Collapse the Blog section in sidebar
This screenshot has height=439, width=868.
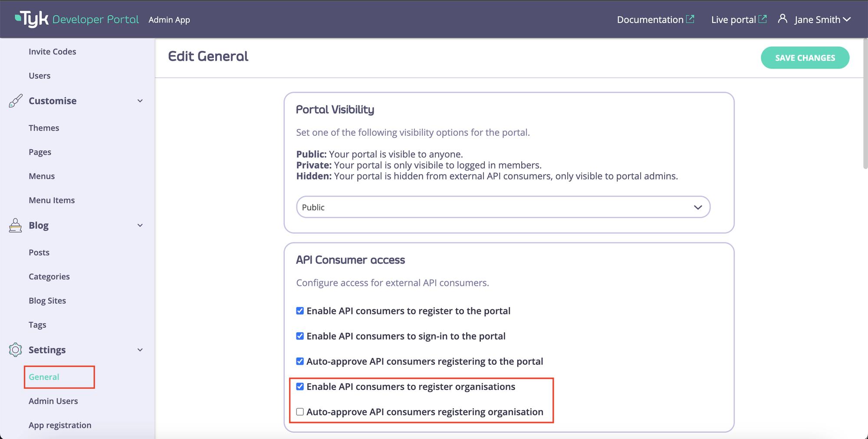[x=140, y=225]
